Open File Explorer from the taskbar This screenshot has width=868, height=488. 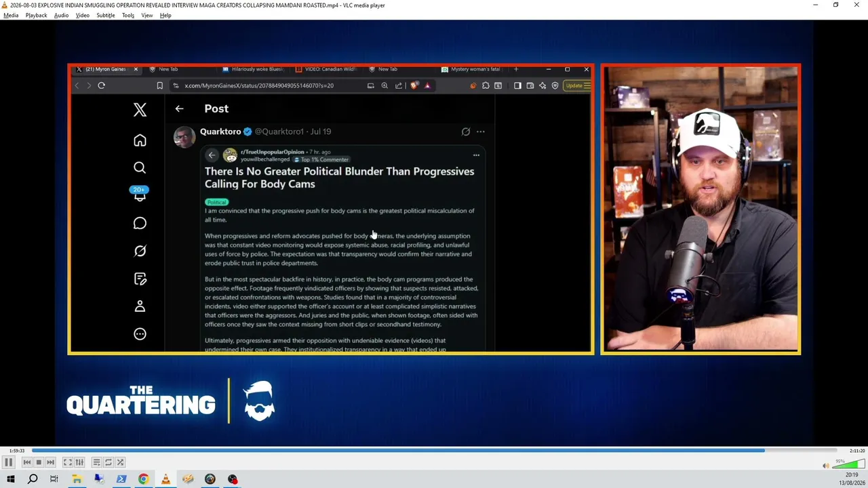[77, 479]
